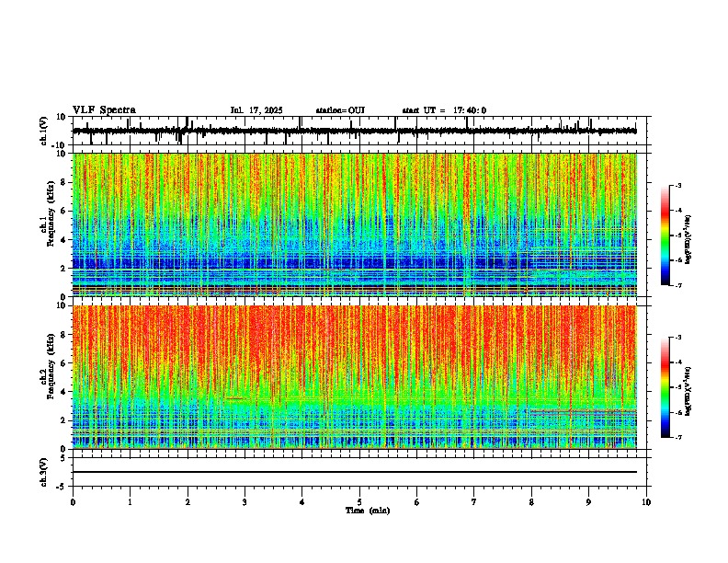
Task: Click inside the ch.1 spectrogram panel
Action: click(x=354, y=224)
